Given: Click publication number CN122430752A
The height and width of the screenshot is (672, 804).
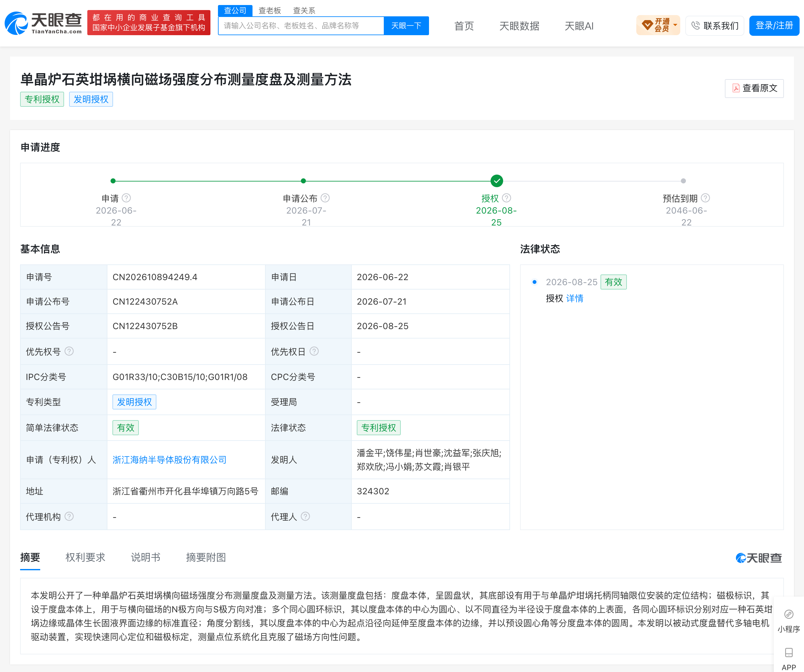Looking at the screenshot, I should (x=145, y=301).
